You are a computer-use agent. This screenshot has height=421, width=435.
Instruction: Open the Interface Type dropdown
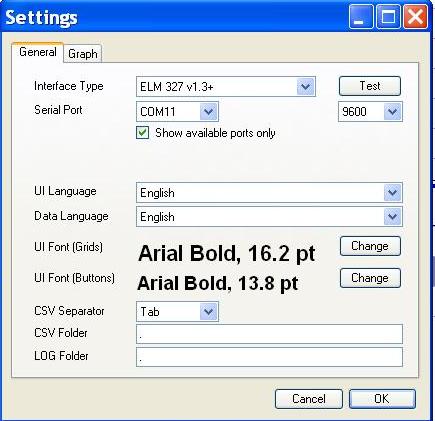226,87
